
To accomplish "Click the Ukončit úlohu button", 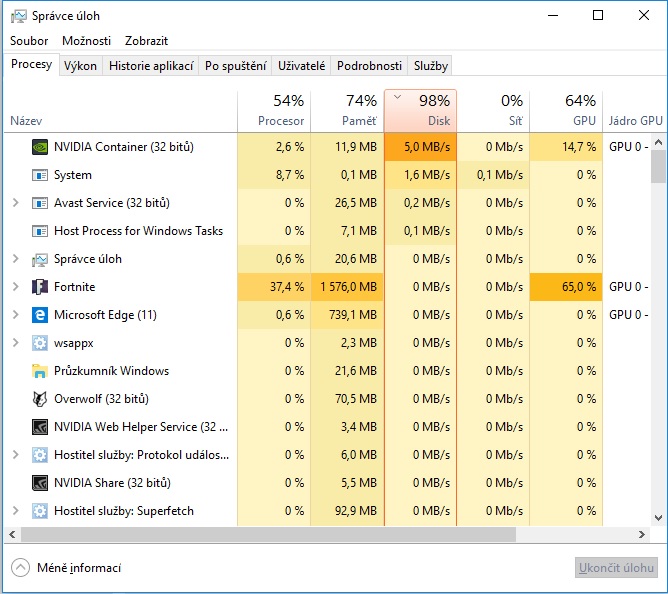I will click(x=616, y=568).
